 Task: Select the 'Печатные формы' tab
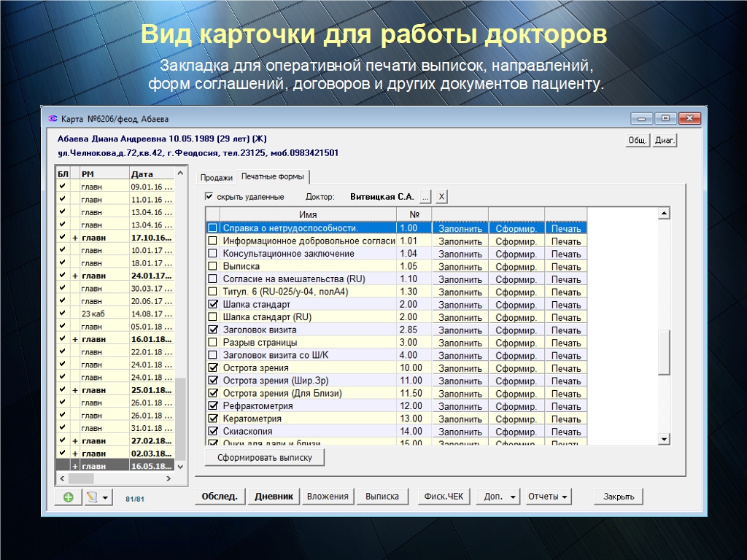coord(273,177)
